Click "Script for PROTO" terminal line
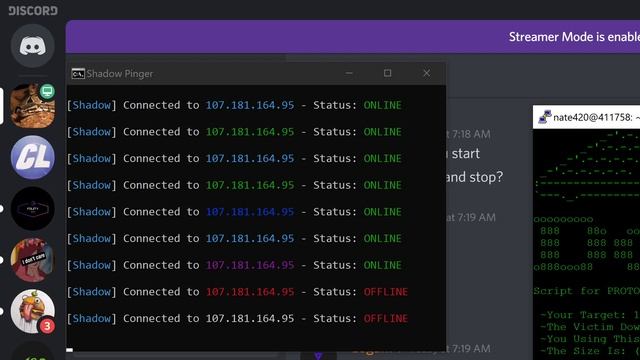 (x=587, y=291)
